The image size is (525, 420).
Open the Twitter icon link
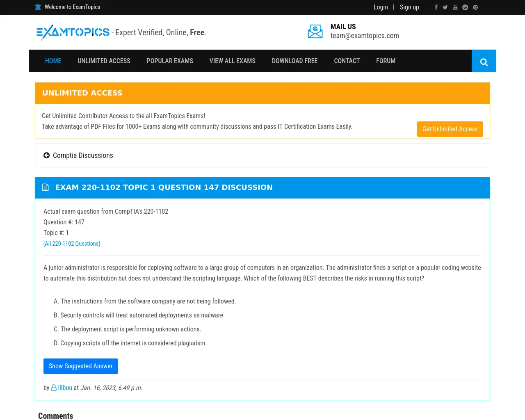click(x=445, y=7)
